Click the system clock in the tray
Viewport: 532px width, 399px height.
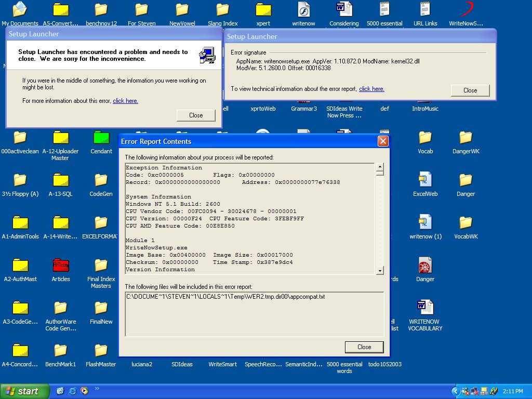tap(512, 391)
